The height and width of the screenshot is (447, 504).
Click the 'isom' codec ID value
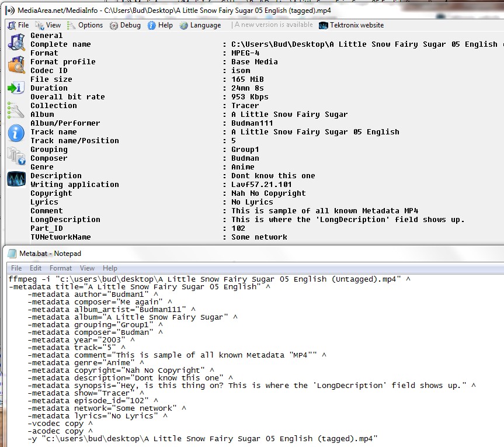pos(241,71)
